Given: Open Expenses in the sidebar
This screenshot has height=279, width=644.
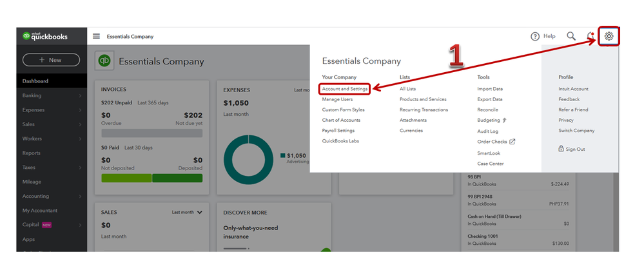Looking at the screenshot, I should click(x=34, y=110).
